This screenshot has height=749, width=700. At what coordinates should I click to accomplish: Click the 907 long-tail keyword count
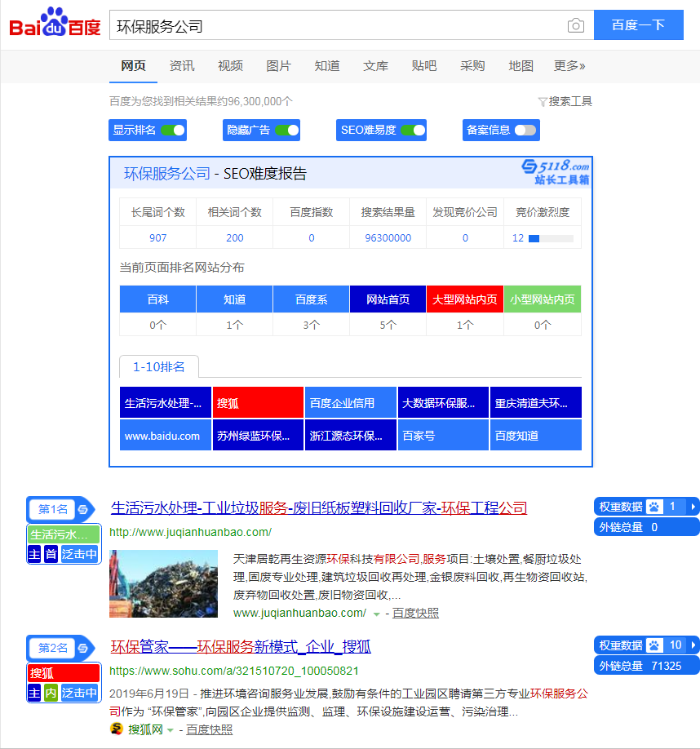157,238
